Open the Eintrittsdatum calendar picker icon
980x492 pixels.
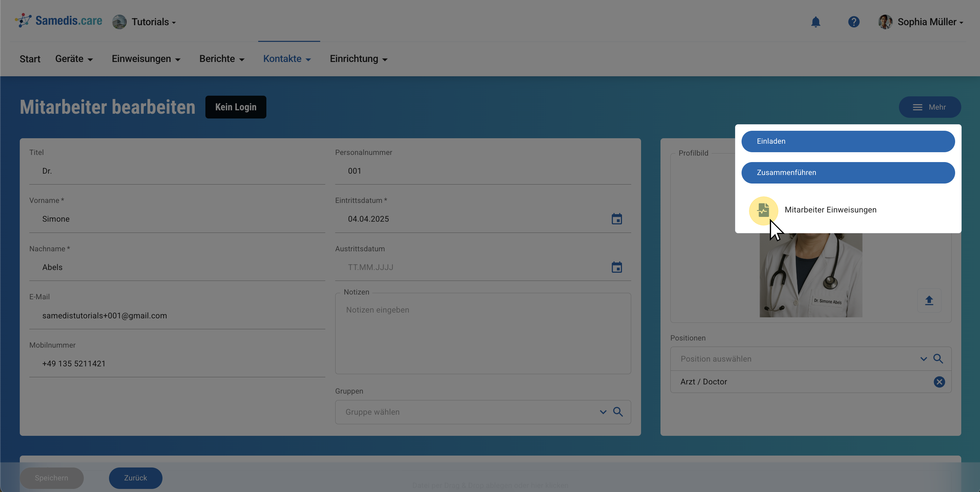[x=616, y=219]
